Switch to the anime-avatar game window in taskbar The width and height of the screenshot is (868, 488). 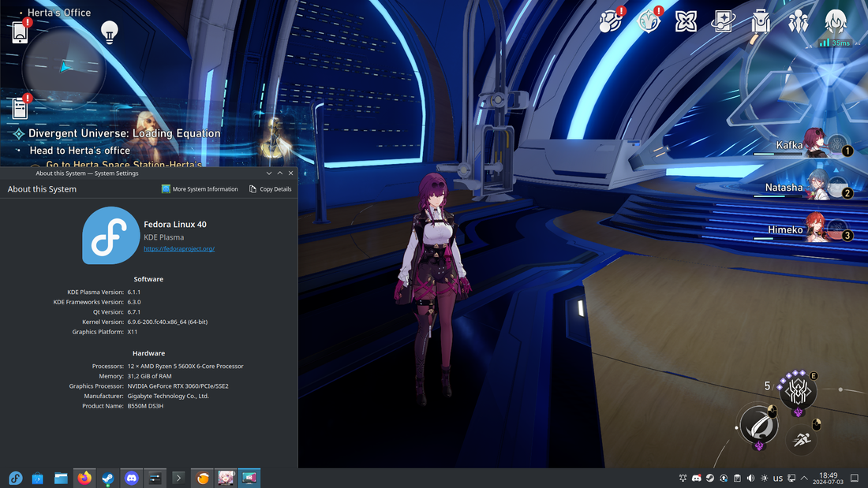point(226,478)
